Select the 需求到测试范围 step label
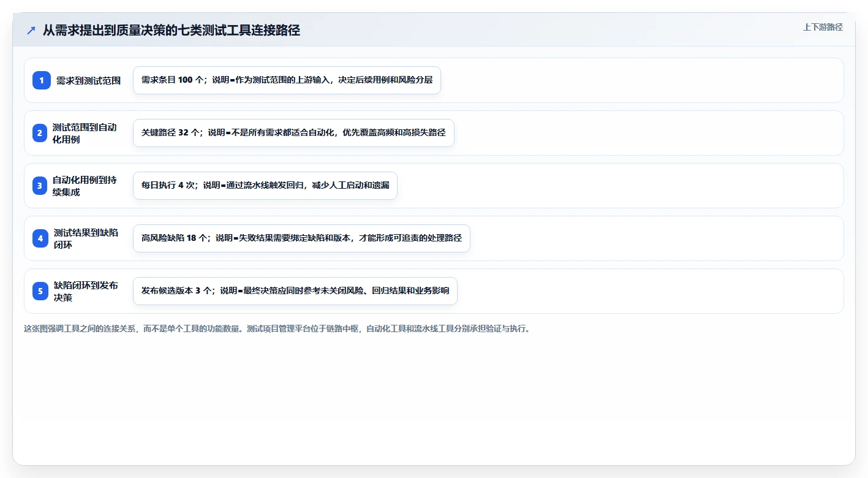Viewport: 868px width, 478px height. coord(88,80)
